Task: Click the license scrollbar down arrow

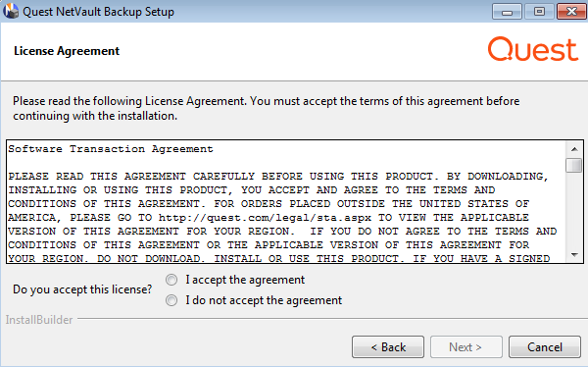Action: pyautogui.click(x=574, y=255)
